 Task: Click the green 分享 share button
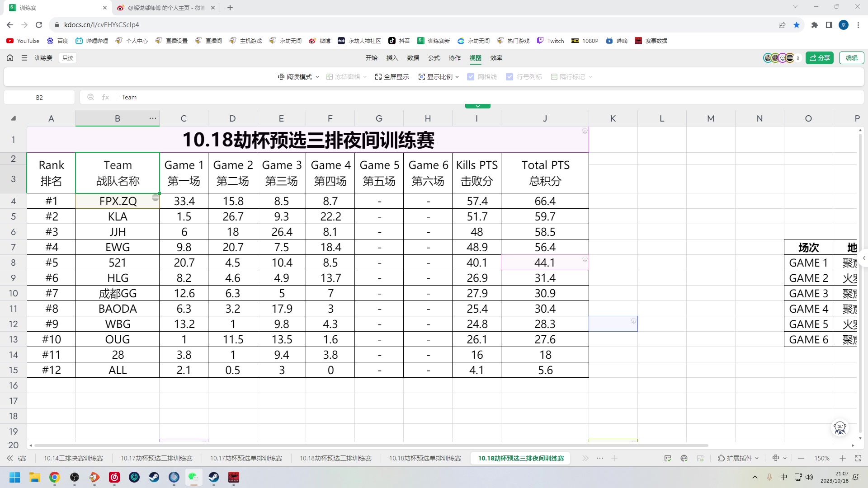(819, 58)
